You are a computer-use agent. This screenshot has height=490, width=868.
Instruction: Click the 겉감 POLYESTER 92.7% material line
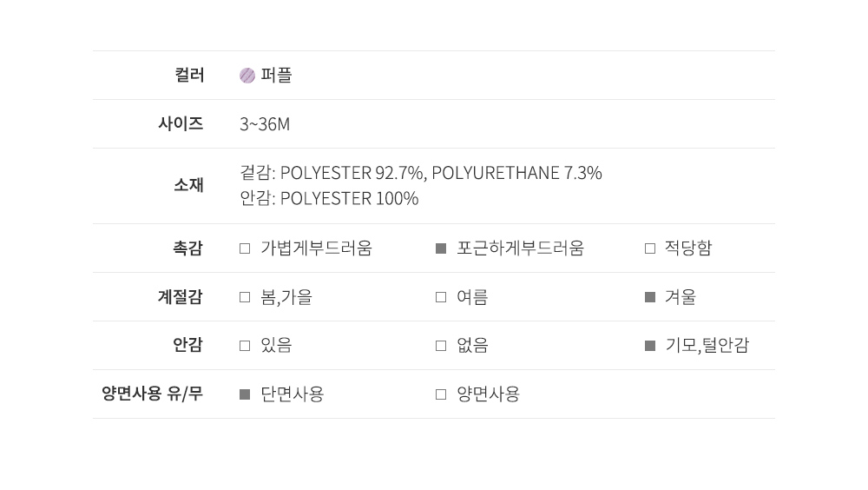[x=420, y=173]
